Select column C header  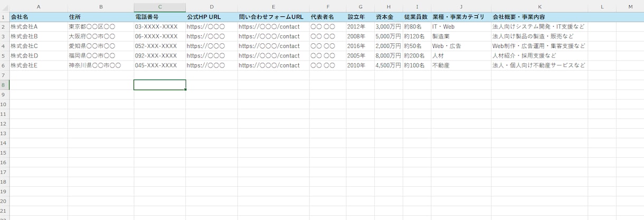point(160,6)
